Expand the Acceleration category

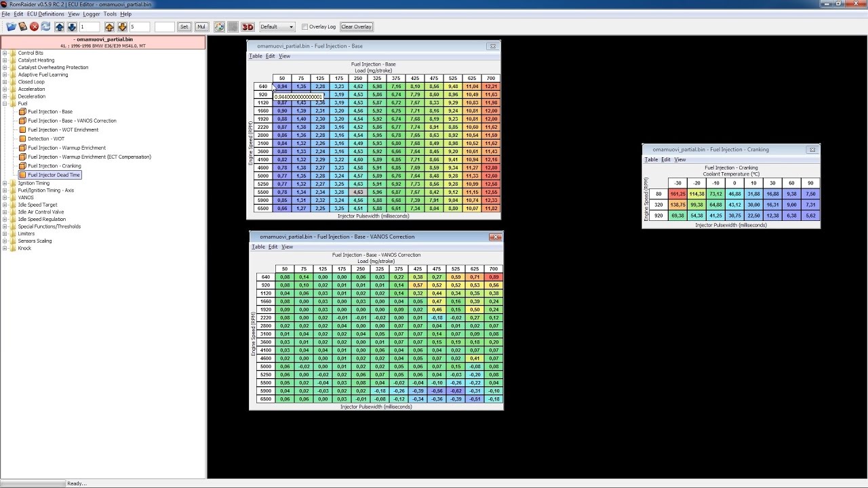pos(5,89)
